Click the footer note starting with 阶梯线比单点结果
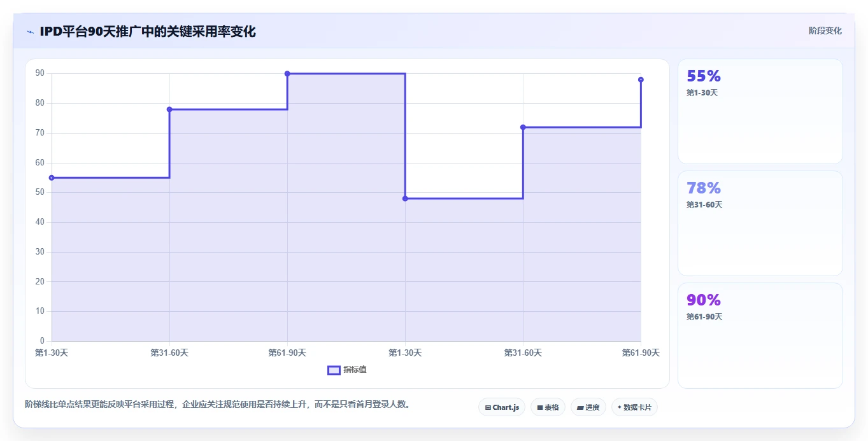Image resolution: width=868 pixels, height=441 pixels. 218,404
